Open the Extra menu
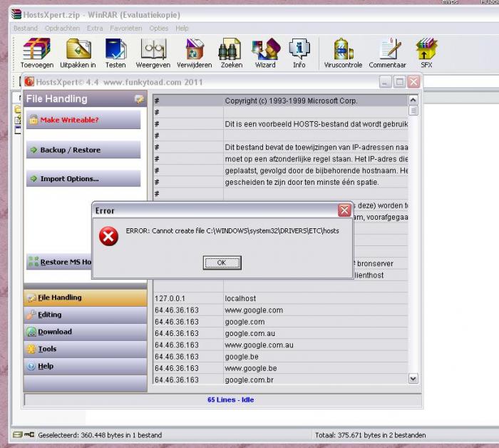499x448 pixels. click(95, 29)
